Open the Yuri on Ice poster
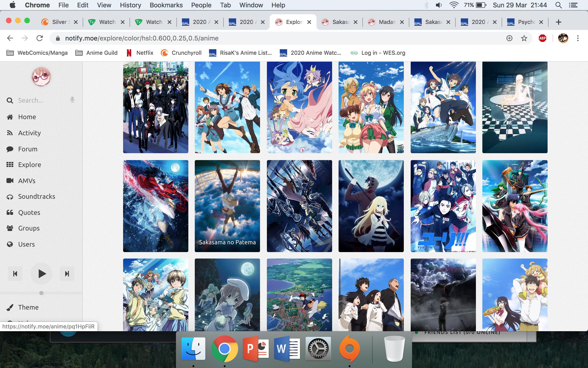Screen dimensions: 588x368 (x=443, y=206)
